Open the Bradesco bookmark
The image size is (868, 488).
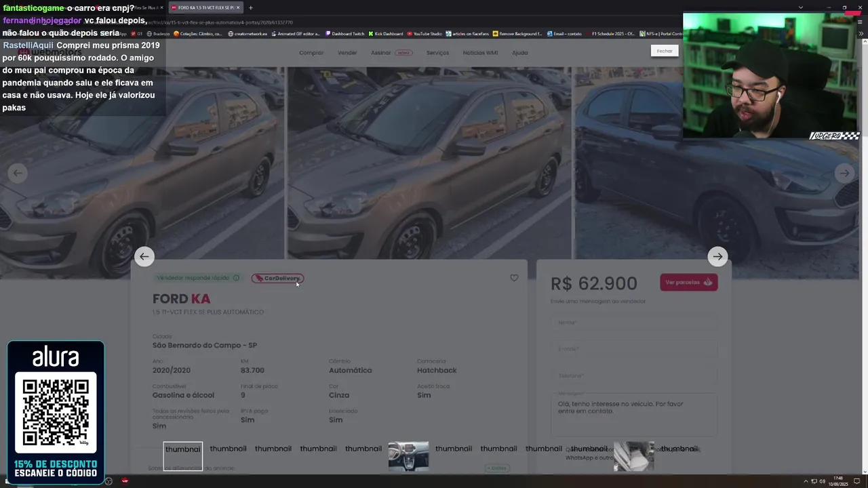click(x=158, y=33)
